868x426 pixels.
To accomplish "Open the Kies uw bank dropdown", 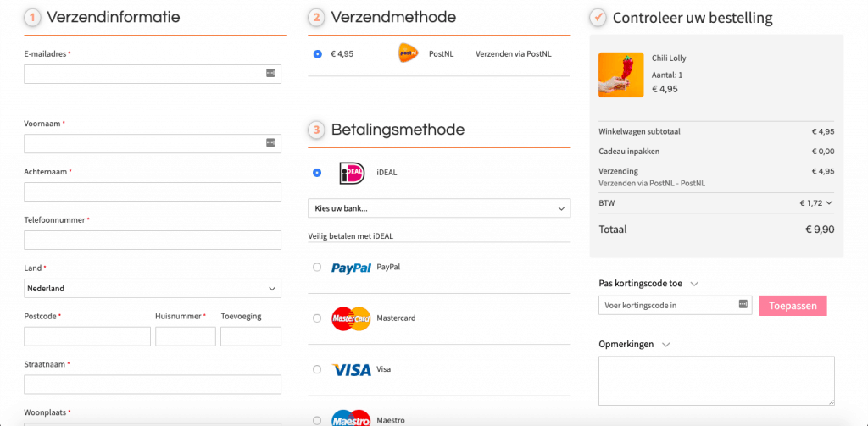I will coord(439,208).
